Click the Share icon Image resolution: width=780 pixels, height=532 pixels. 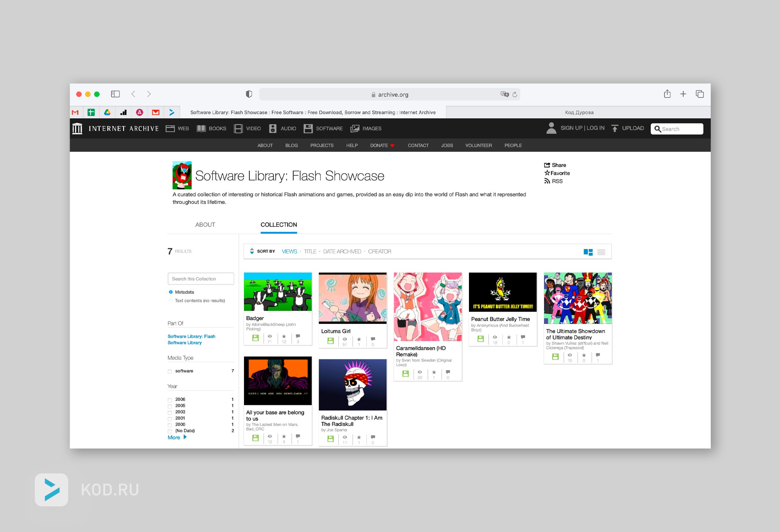[x=547, y=165]
